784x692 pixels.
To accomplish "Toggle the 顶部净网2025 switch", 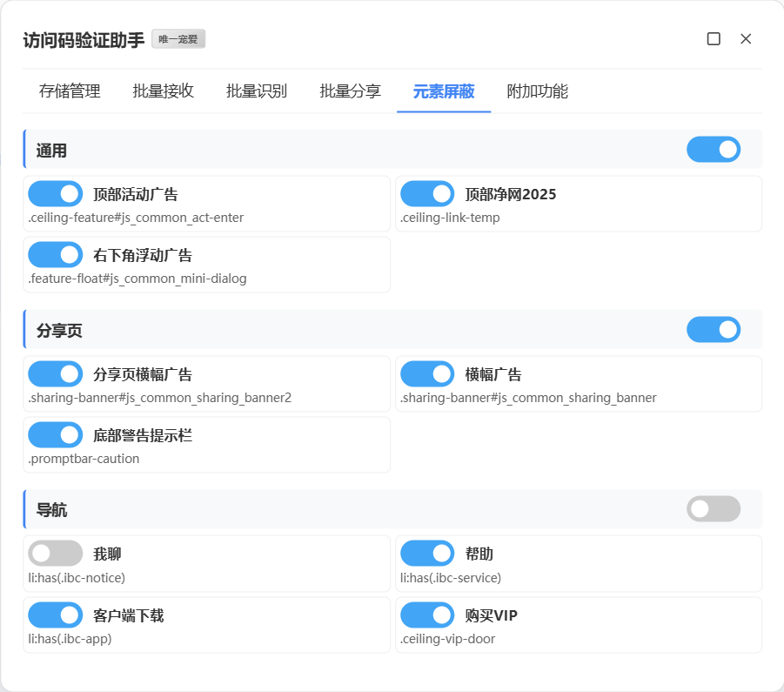I will tap(427, 194).
